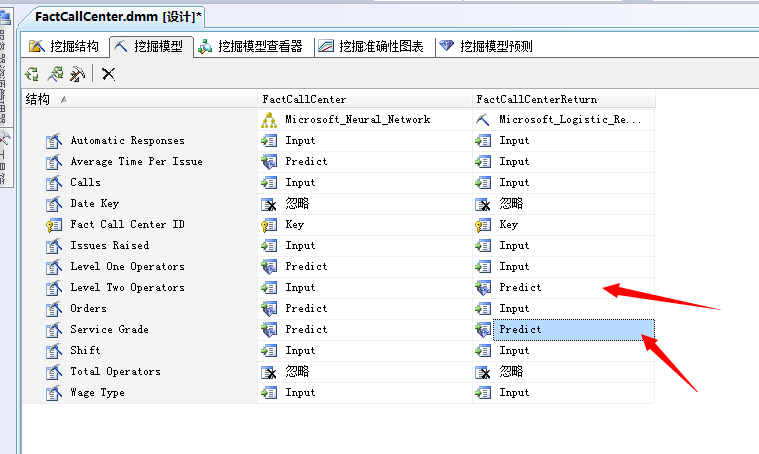Select the Wage Type row label
Viewport: 759px width, 454px height.
coord(97,393)
